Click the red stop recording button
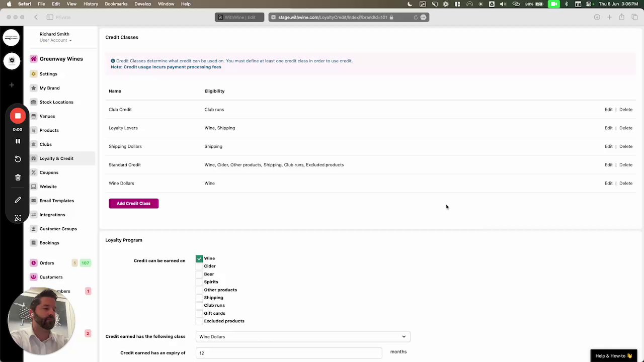This screenshot has width=644, height=362. click(18, 116)
